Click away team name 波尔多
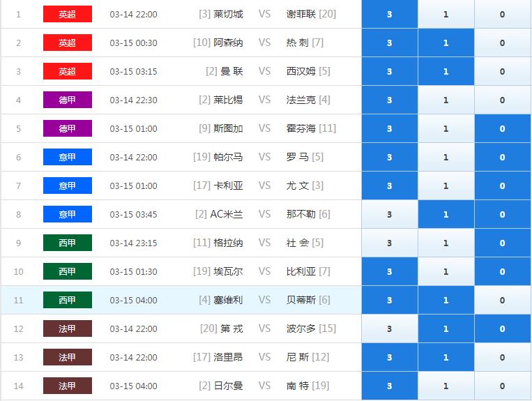Screen dimensions: 532x401 point(301,328)
